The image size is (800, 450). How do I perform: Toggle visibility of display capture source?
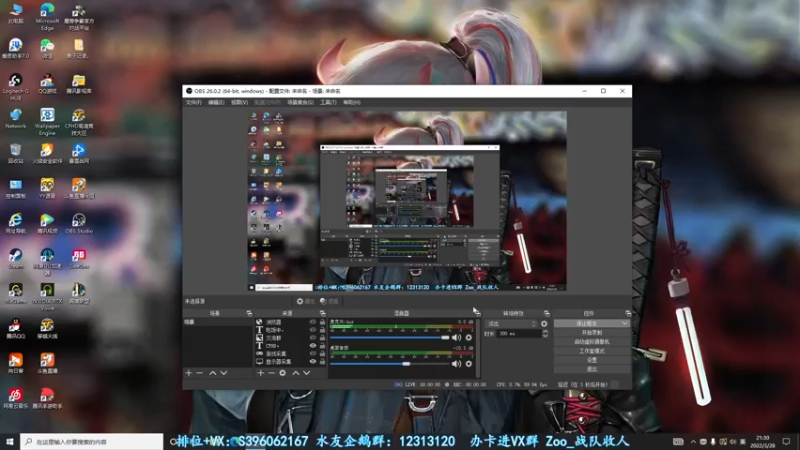(313, 361)
